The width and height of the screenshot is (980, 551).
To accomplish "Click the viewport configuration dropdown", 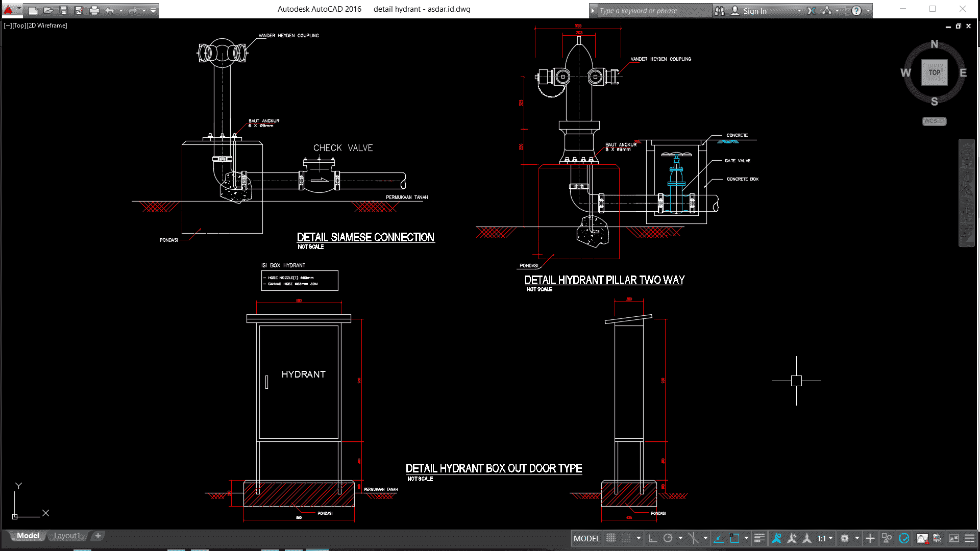I will pyautogui.click(x=7, y=25).
